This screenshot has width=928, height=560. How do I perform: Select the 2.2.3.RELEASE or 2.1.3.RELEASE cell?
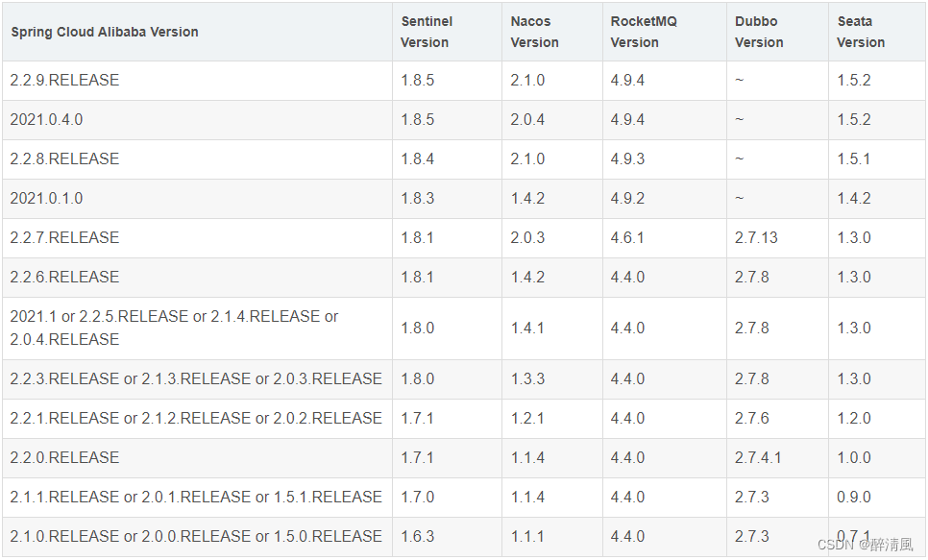coord(196,378)
